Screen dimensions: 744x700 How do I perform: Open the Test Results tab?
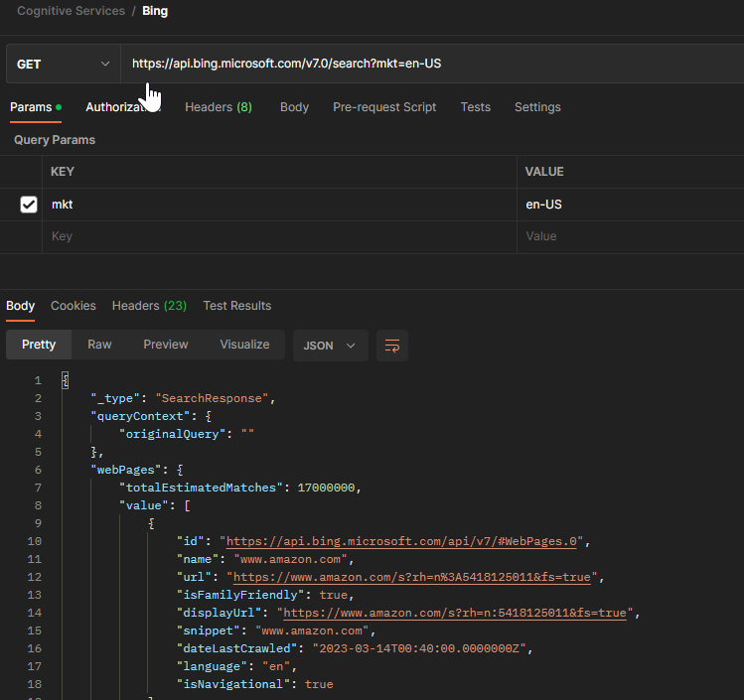point(236,306)
